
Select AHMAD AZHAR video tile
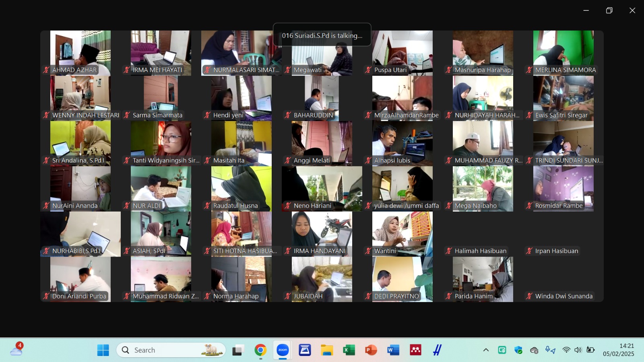pos(80,53)
